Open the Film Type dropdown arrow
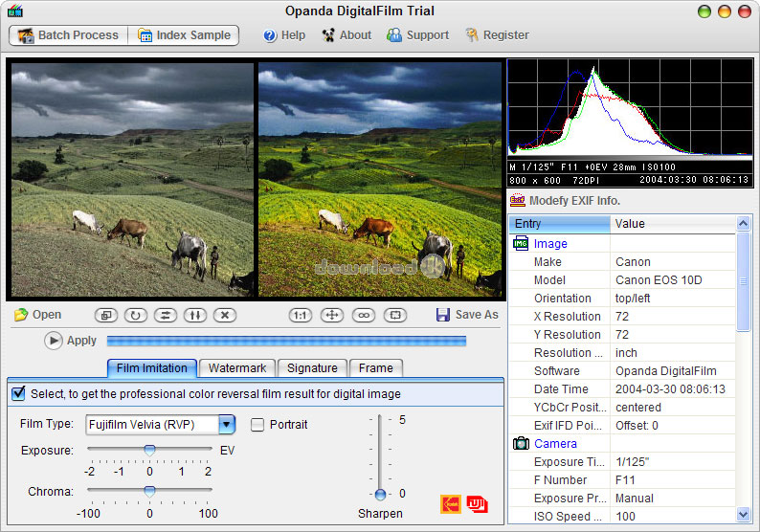760x532 pixels. tap(227, 425)
